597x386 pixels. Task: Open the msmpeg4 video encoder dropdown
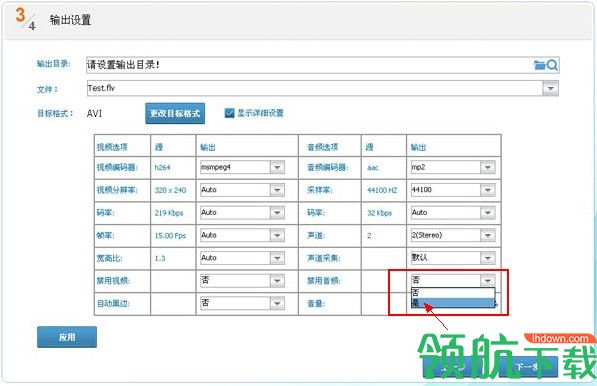tap(277, 167)
